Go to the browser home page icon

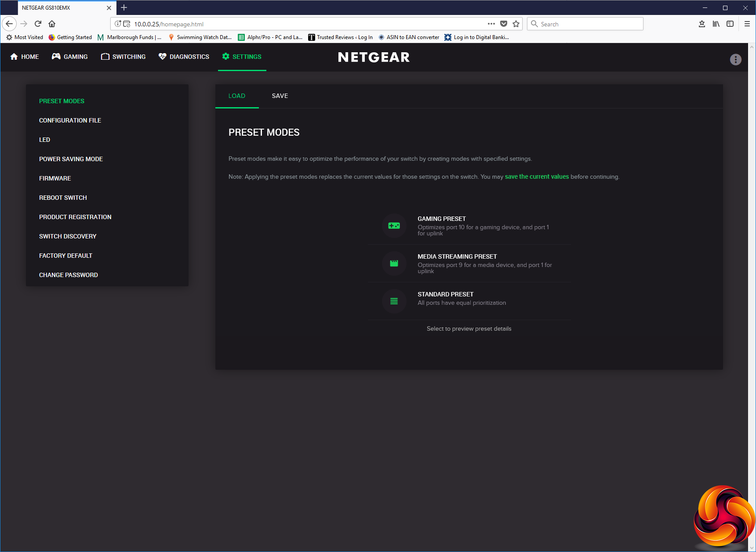(52, 24)
